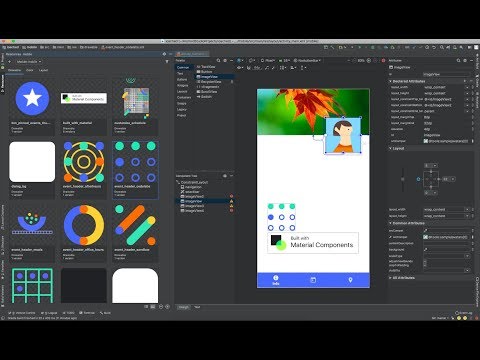Open the Version Control tool window

tap(23, 313)
